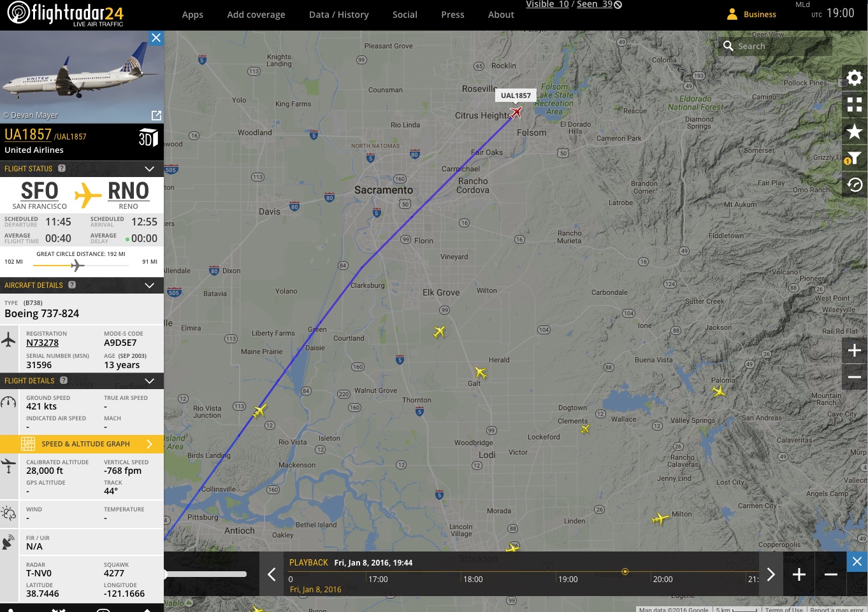
Task: Collapse the Flight Status section
Action: [x=149, y=169]
